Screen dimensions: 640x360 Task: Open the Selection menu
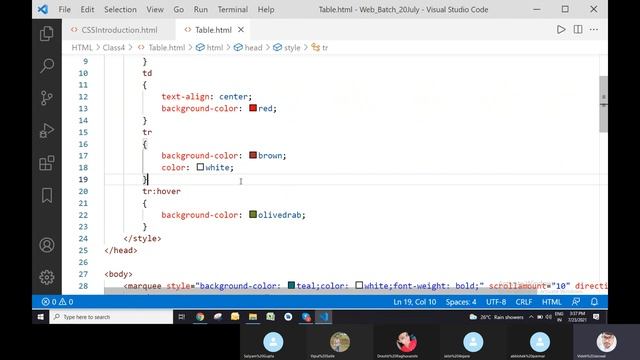120,9
